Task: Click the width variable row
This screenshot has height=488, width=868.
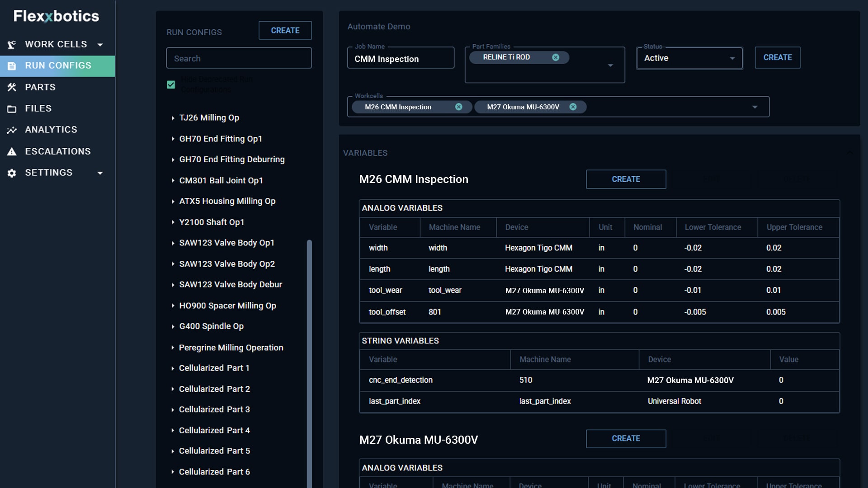Action: click(599, 248)
